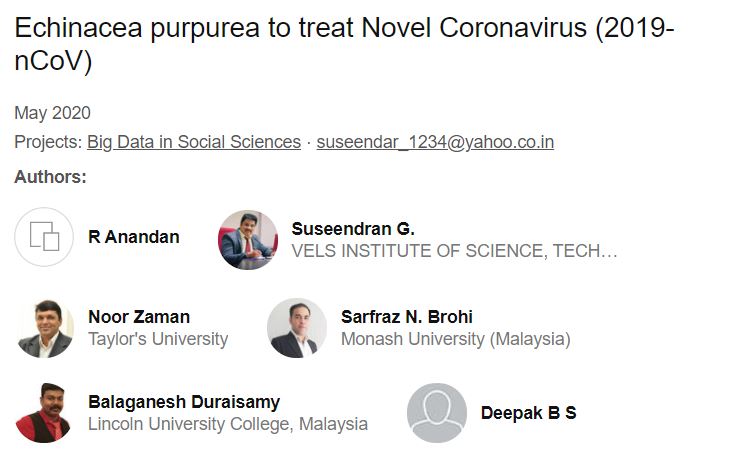Click the VELS Institute of Science affiliation
The width and height of the screenshot is (751, 470).
(x=454, y=251)
